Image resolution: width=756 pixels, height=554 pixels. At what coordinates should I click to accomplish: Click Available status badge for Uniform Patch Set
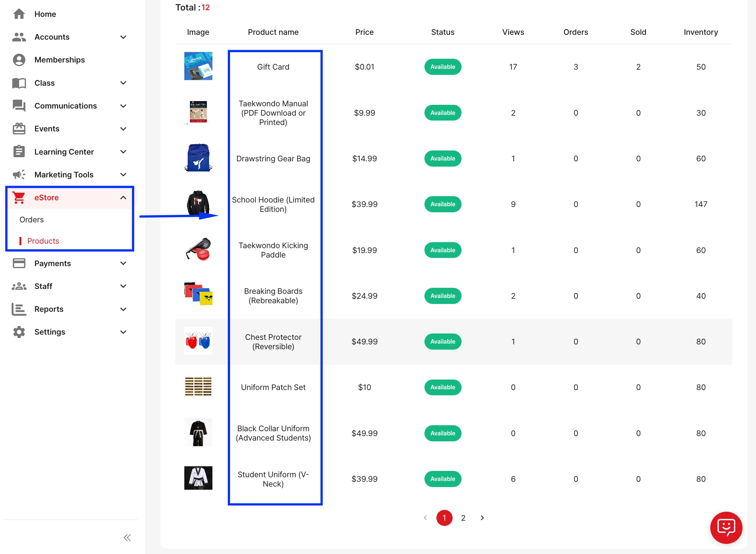(442, 387)
